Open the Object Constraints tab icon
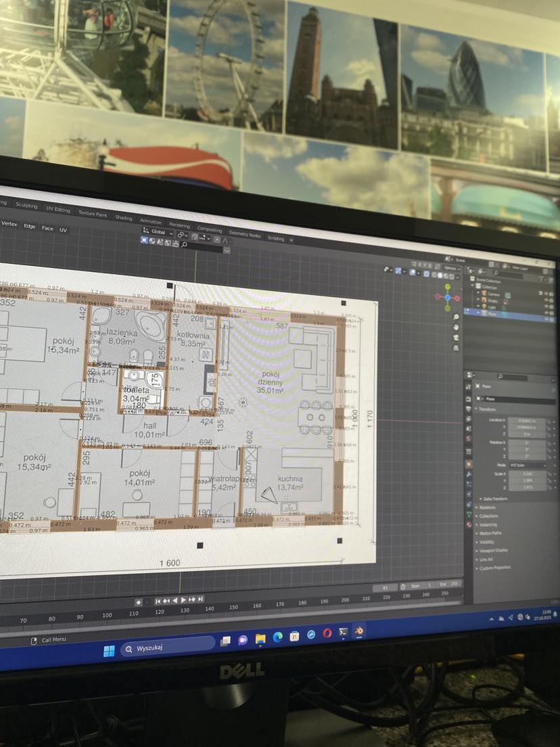Viewport: 560px width, 747px height. [x=469, y=504]
